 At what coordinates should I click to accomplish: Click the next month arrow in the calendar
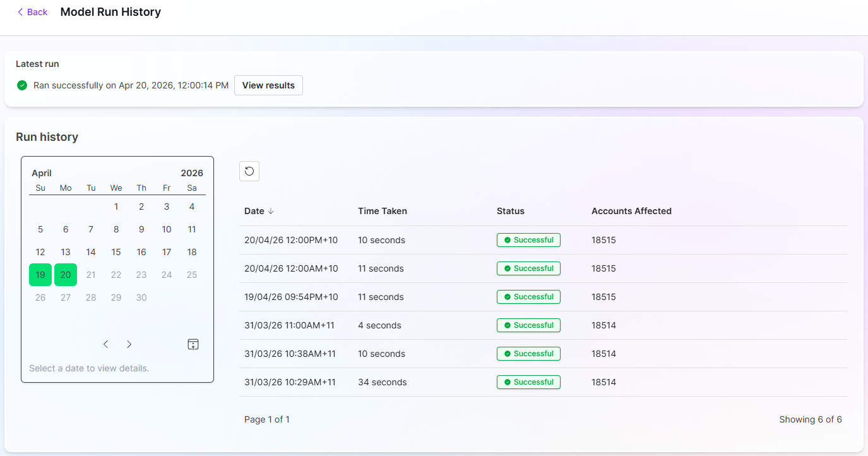click(129, 344)
